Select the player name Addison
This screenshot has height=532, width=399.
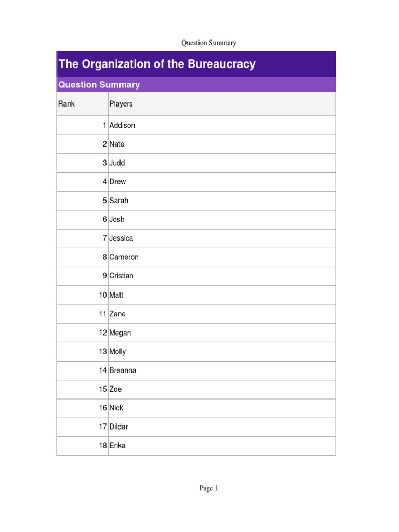pyautogui.click(x=122, y=125)
